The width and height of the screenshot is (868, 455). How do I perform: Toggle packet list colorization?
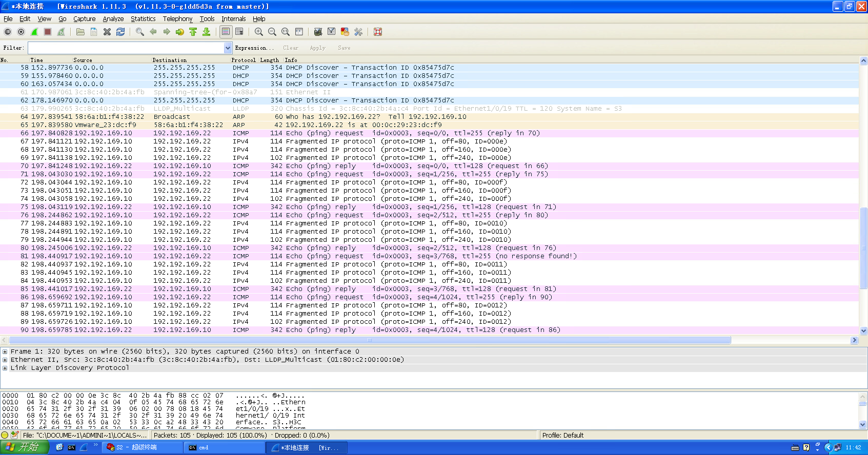(226, 32)
